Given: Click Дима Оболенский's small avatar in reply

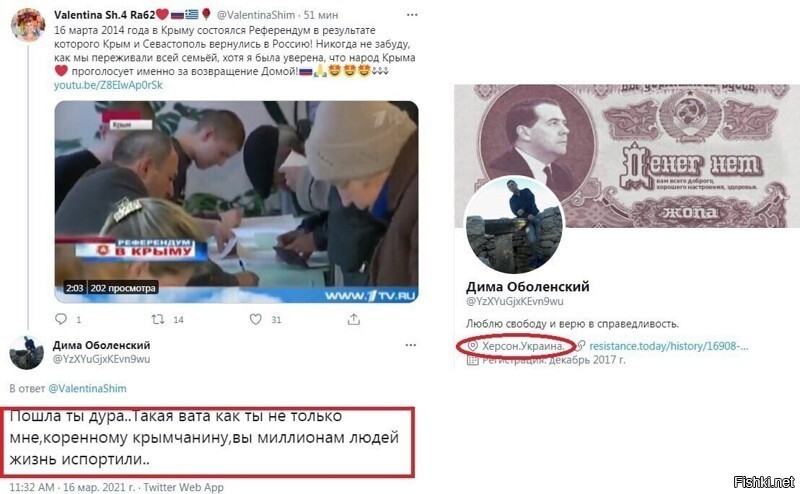Looking at the screenshot, I should [27, 352].
